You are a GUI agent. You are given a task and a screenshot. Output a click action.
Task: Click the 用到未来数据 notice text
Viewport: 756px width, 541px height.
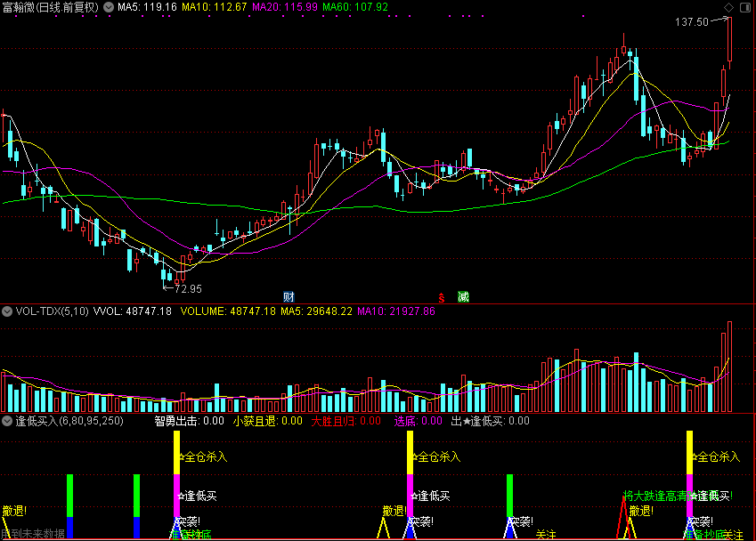(x=33, y=534)
